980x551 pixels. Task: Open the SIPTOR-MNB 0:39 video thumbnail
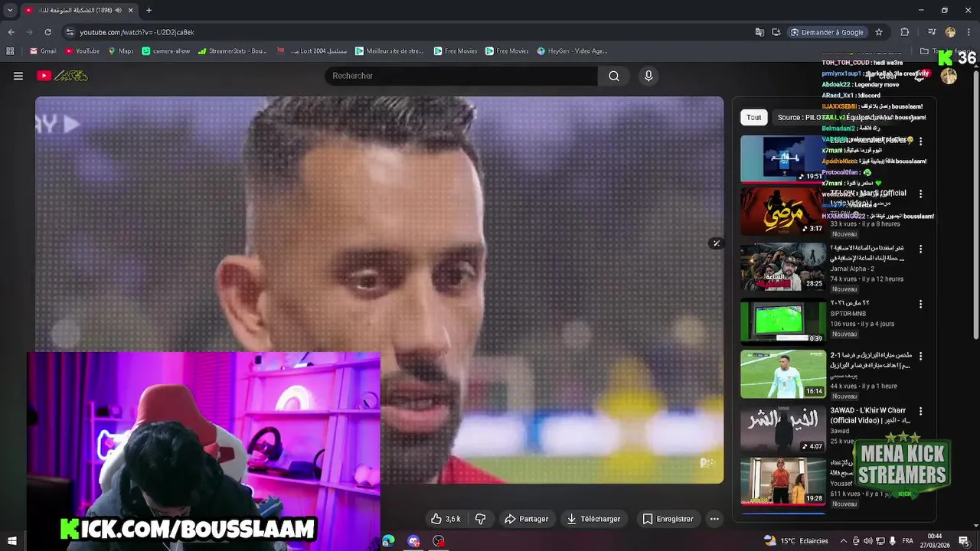783,321
